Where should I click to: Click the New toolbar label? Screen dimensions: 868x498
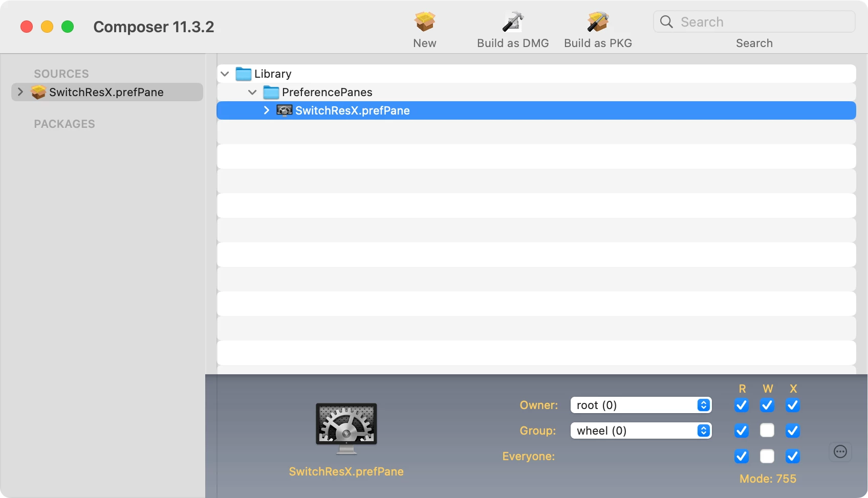tap(425, 43)
